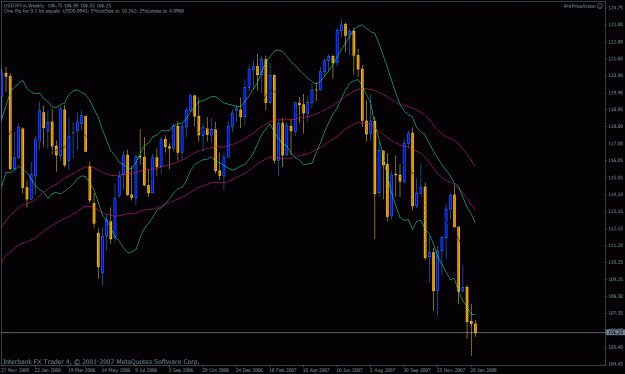Screen dimensions: 625x374
Task: Click the 112.15 price axis label
Action: click(x=615, y=228)
